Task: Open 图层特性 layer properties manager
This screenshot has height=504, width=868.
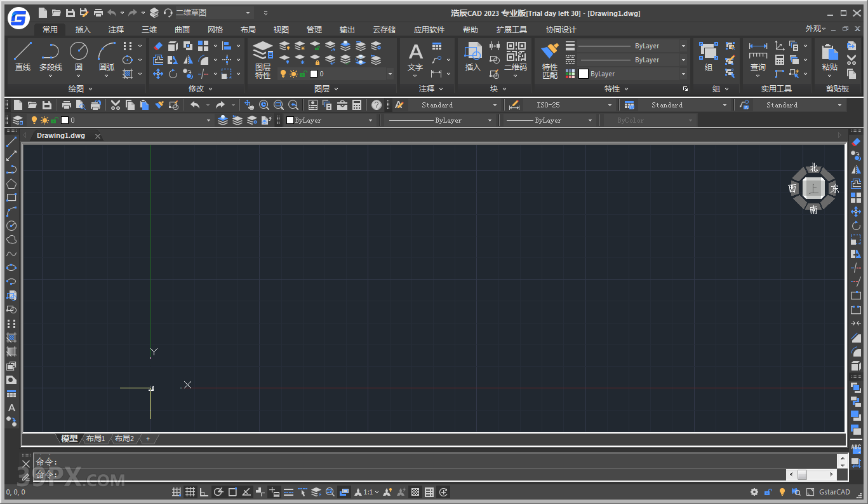Action: point(263,60)
